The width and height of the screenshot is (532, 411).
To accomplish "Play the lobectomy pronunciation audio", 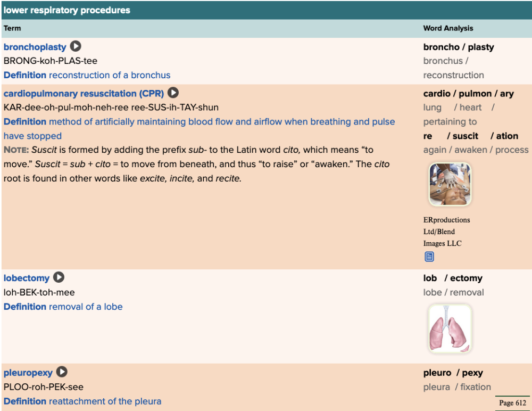I will tap(59, 278).
